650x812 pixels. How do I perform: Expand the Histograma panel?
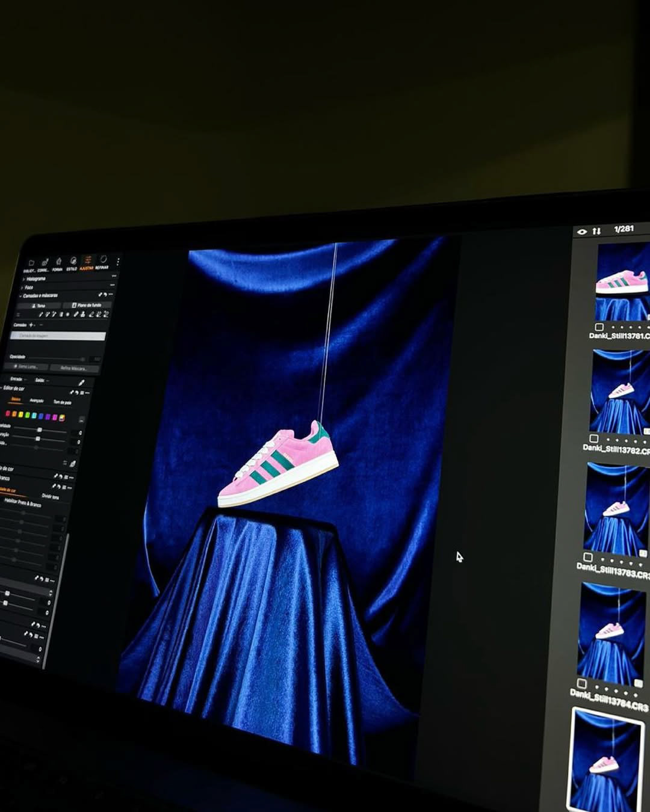pyautogui.click(x=24, y=279)
